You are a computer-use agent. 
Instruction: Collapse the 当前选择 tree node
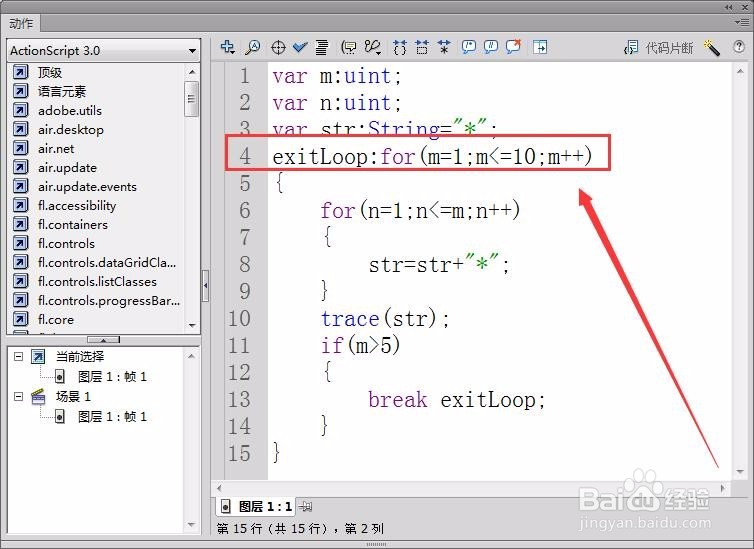[18, 357]
